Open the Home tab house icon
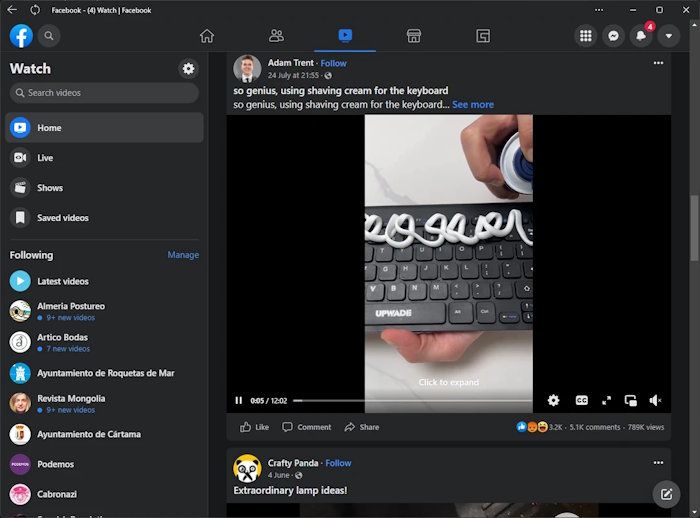700x518 pixels. tap(207, 36)
